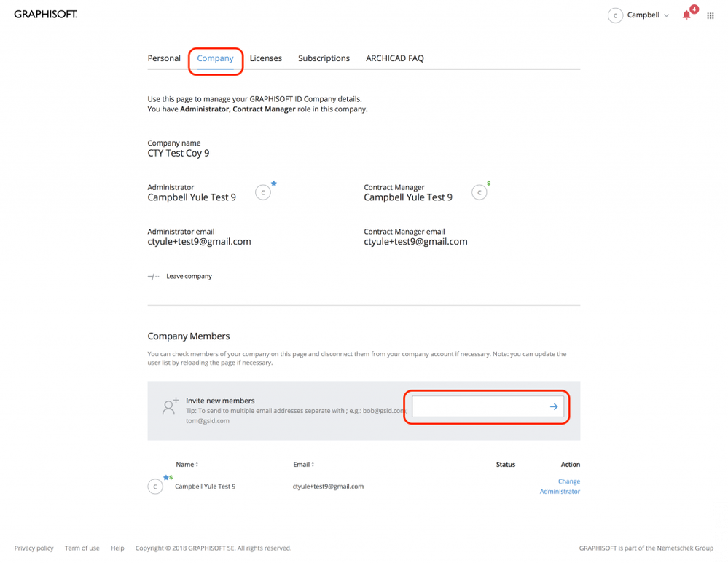This screenshot has height=563, width=728.
Task: Click administrator email ctyule+test9@gmail.com
Action: [x=199, y=242]
